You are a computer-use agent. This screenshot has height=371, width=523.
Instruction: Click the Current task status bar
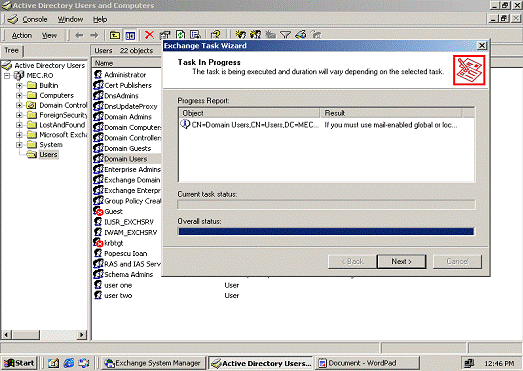326,204
